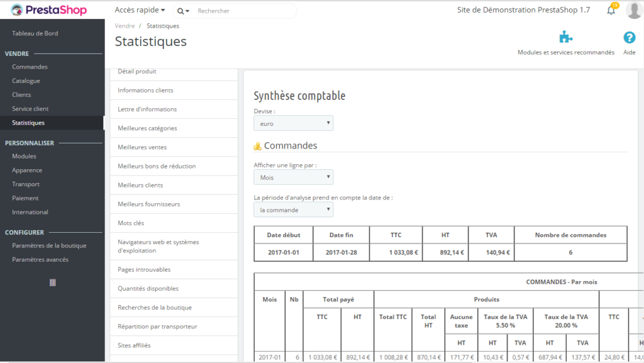644x363 pixels.
Task: Click the 2017-01-28 end date cell
Action: [341, 252]
